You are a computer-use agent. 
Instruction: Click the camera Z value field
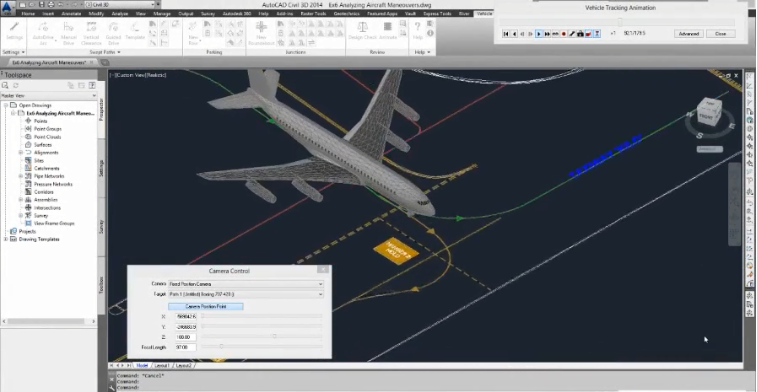pyautogui.click(x=186, y=337)
